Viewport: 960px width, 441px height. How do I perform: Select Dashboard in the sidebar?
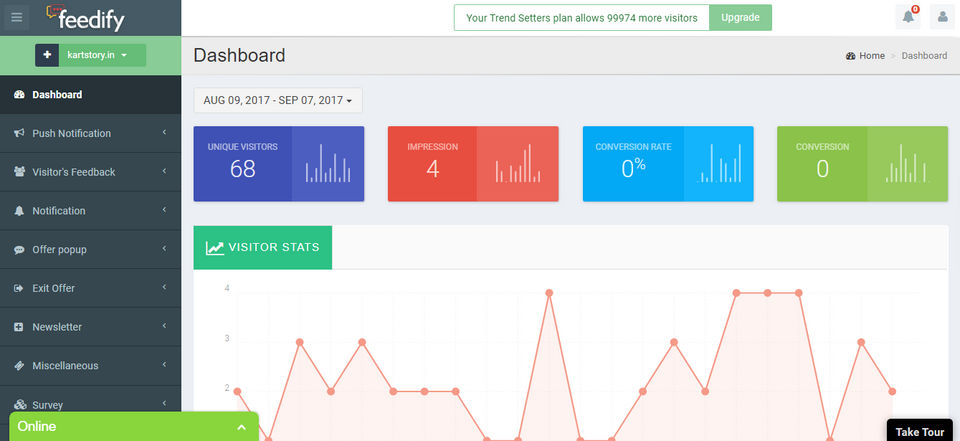tap(91, 95)
